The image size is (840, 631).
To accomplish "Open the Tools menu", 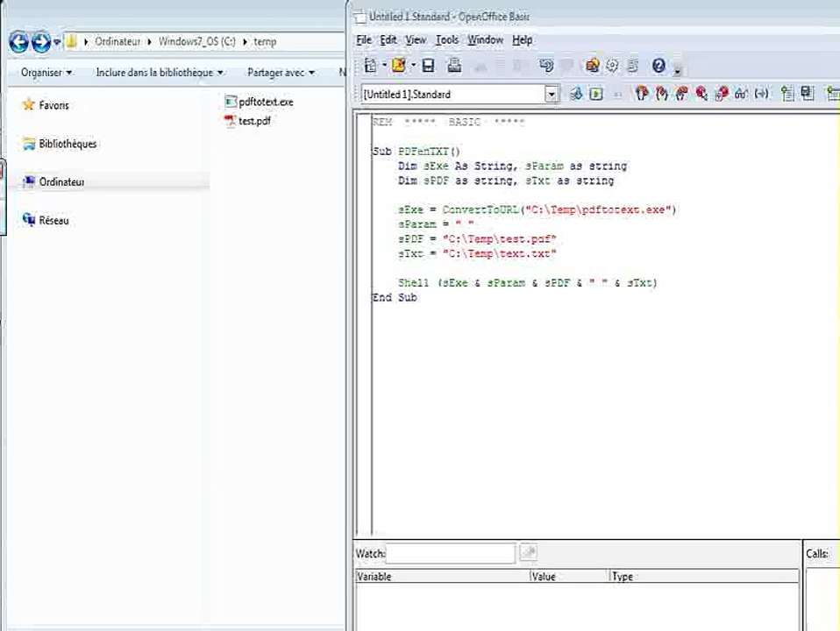I will pos(447,39).
